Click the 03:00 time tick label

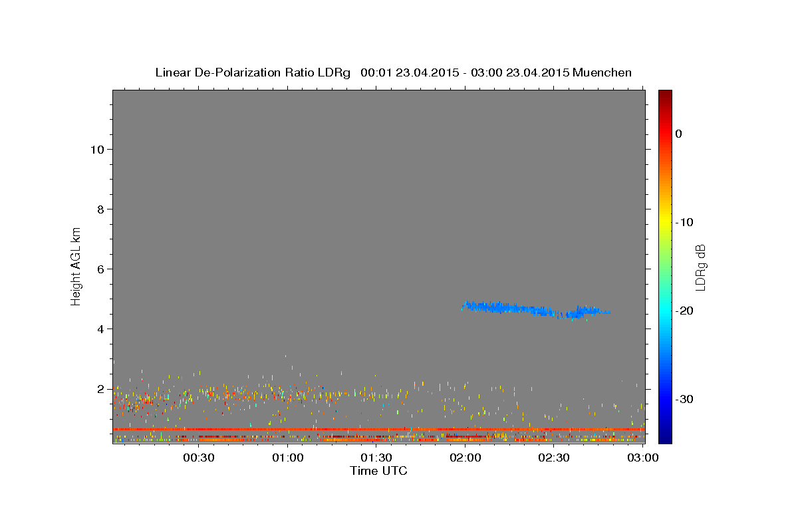(643, 458)
